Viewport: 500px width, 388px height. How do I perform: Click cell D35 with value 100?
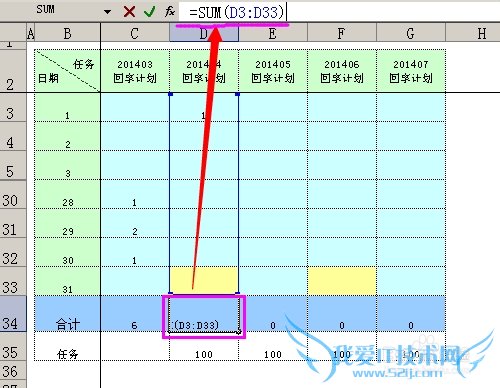204,346
